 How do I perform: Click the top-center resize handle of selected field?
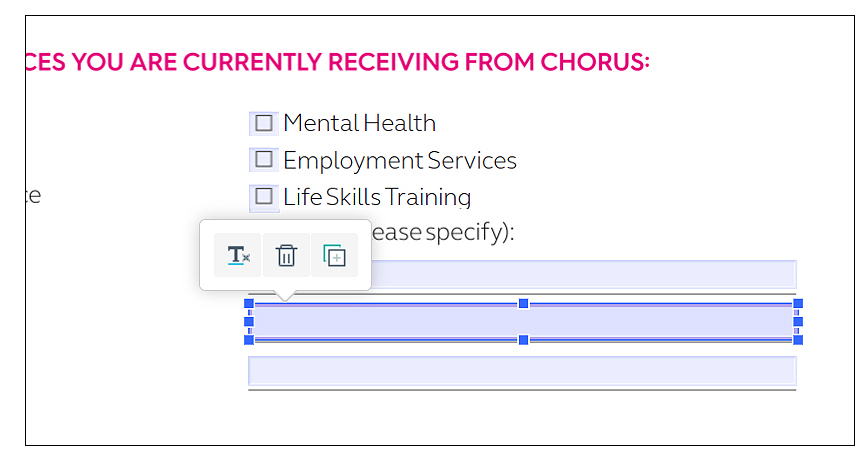pyautogui.click(x=523, y=303)
